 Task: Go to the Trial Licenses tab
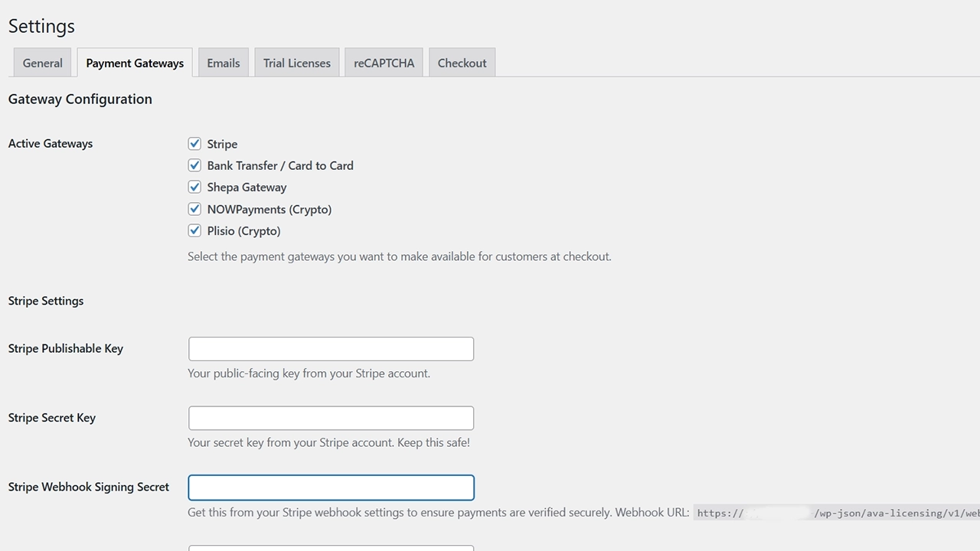pos(297,63)
